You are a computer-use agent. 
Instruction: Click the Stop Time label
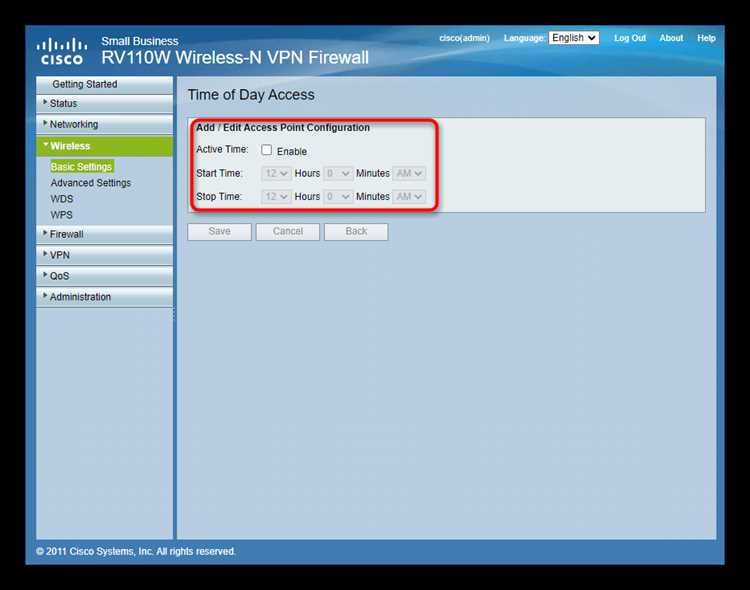pyautogui.click(x=219, y=197)
